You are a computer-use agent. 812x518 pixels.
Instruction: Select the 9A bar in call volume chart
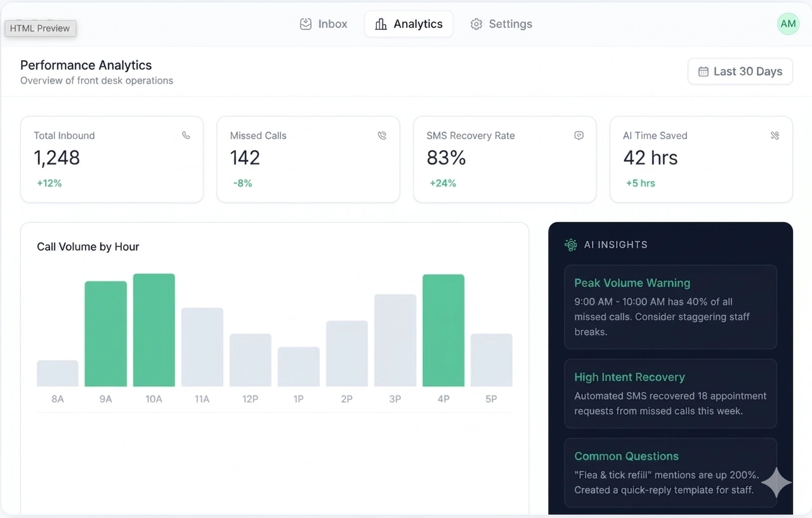[x=106, y=334]
